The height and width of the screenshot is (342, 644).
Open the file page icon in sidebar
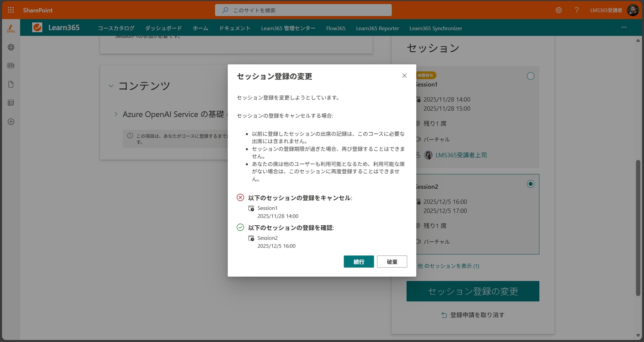11,84
